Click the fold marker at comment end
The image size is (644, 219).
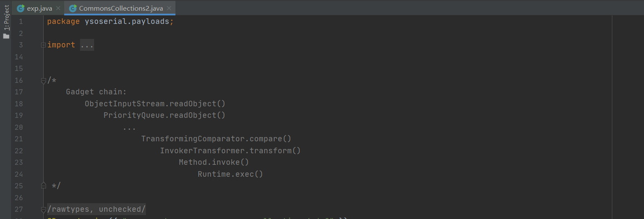point(43,186)
